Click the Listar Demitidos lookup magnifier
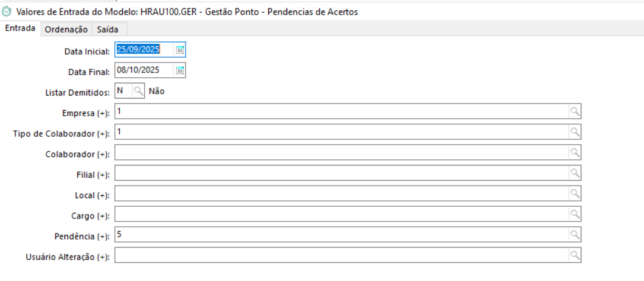Screen dimensions: 644x281 139,91
